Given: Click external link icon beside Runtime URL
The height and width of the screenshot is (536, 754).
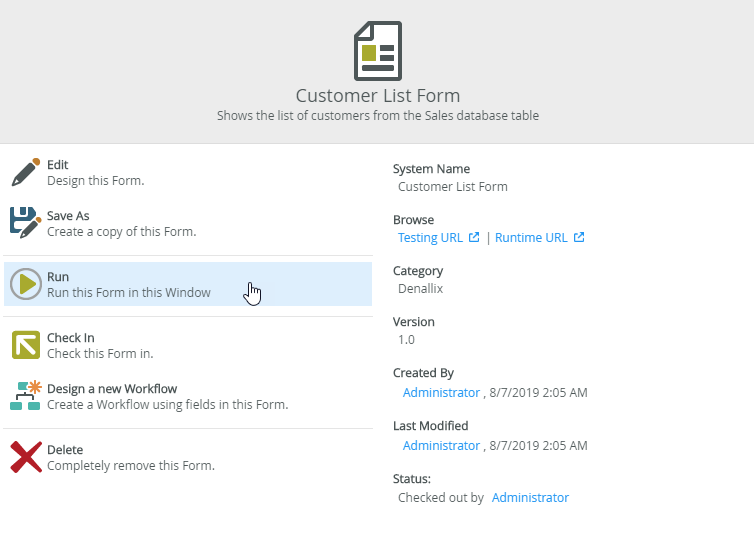Looking at the screenshot, I should click(579, 238).
